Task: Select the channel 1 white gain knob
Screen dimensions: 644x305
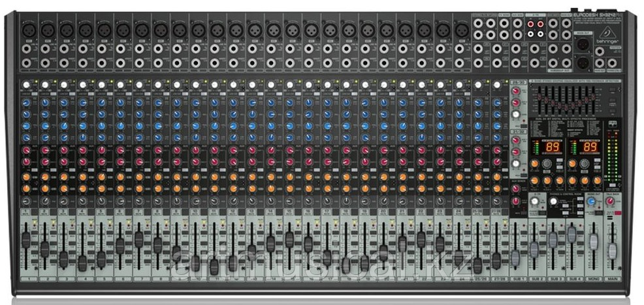Action: point(26,85)
